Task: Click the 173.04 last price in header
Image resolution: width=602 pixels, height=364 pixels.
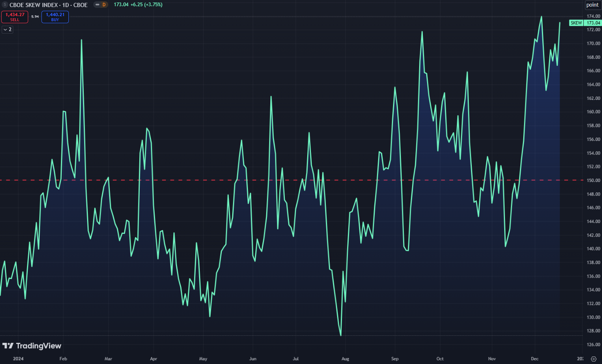Action: point(121,5)
